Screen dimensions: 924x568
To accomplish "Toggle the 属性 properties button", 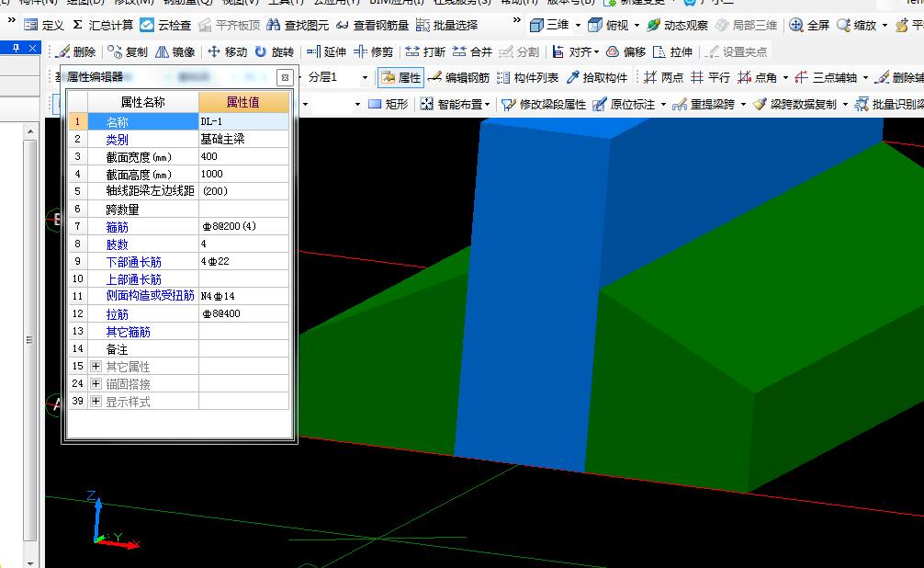I will coord(400,77).
